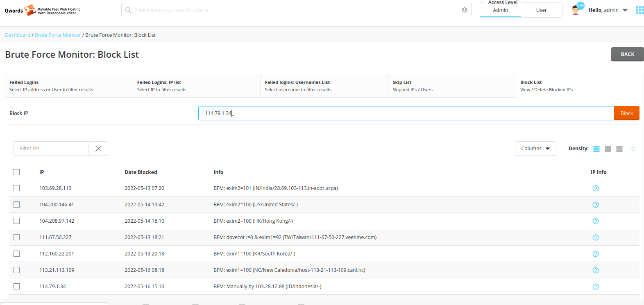This screenshot has height=305, width=644.
Task: Click the refresh table icon
Action: (633, 149)
